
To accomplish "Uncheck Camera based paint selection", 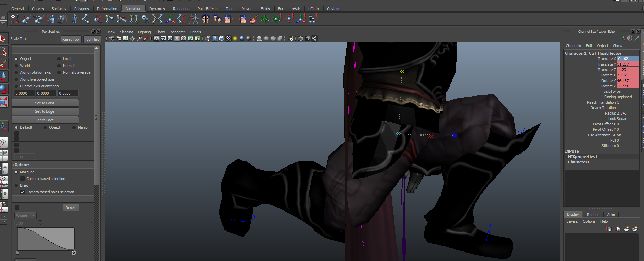I will pos(23,192).
